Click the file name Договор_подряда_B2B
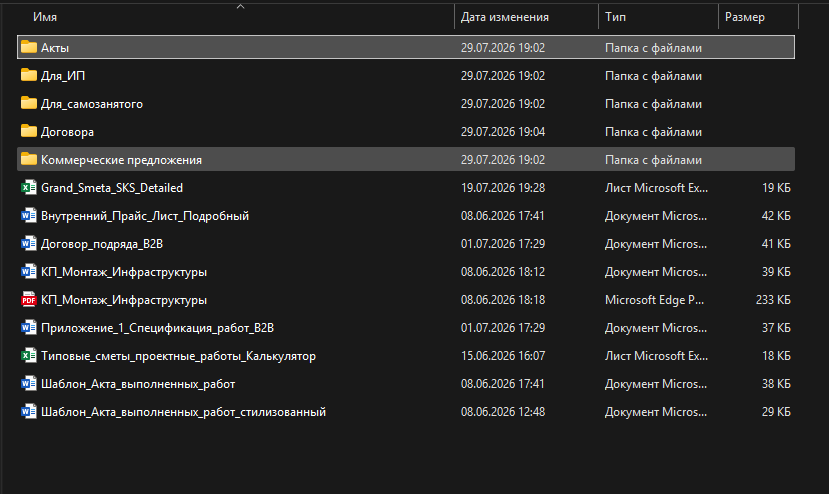This screenshot has width=829, height=494. click(102, 244)
